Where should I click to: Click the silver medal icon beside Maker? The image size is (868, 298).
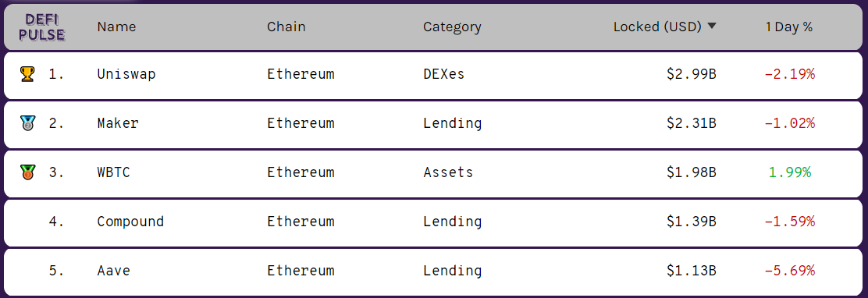pyautogui.click(x=27, y=122)
